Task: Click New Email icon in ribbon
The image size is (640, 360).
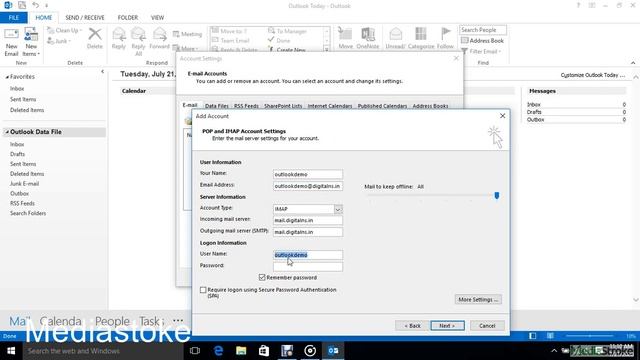Action: 11,42
